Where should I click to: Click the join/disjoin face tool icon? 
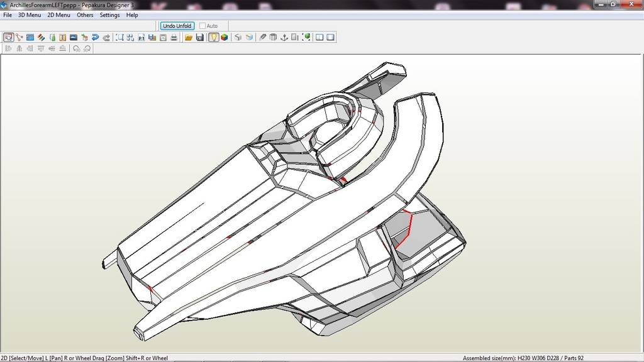pos(19,38)
